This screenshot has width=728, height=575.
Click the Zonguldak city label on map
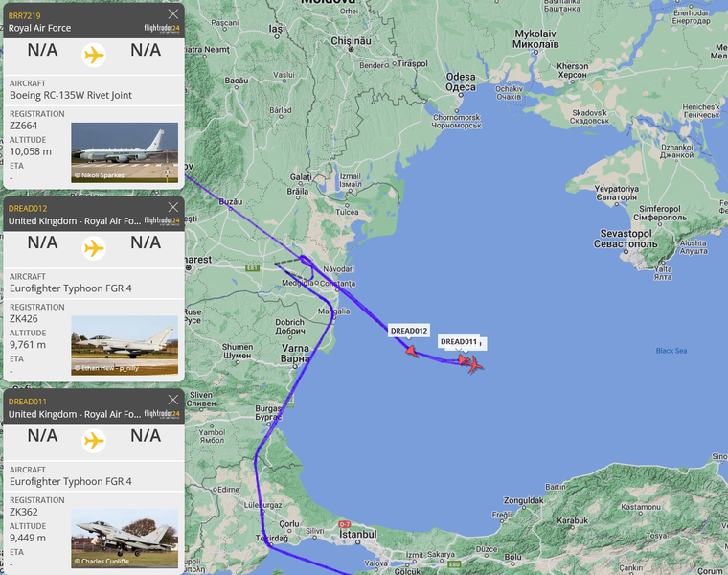[523, 500]
